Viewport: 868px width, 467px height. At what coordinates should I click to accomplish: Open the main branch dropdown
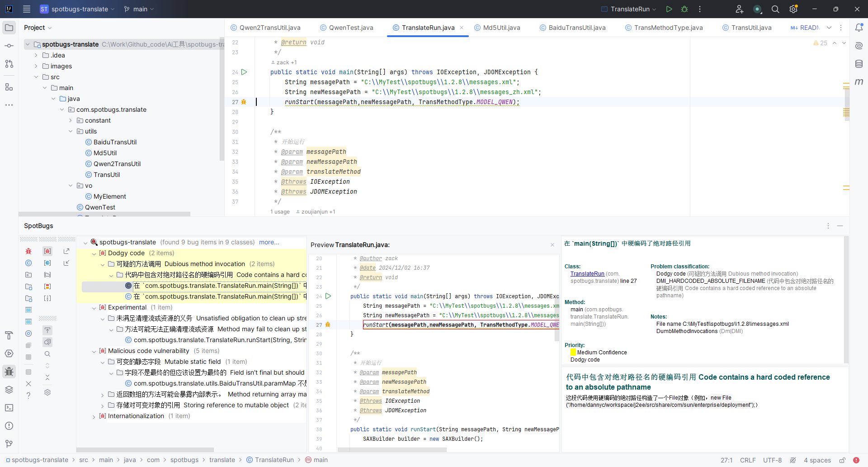(139, 9)
